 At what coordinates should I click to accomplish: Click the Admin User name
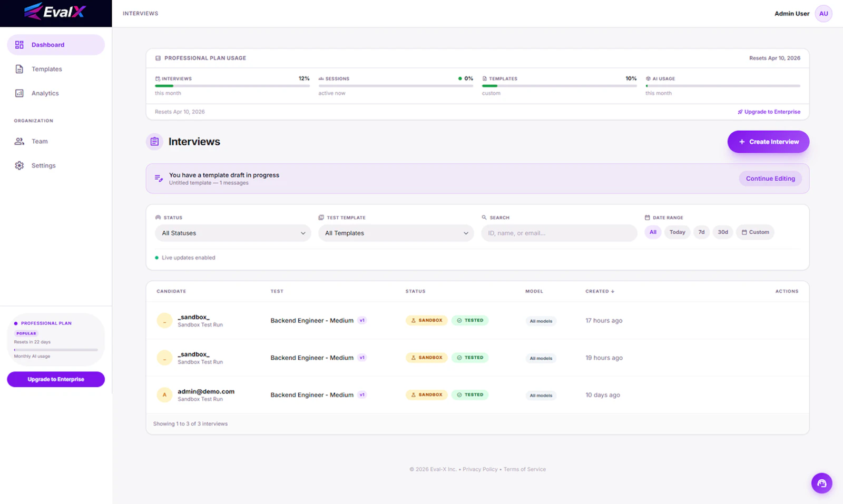pyautogui.click(x=792, y=14)
